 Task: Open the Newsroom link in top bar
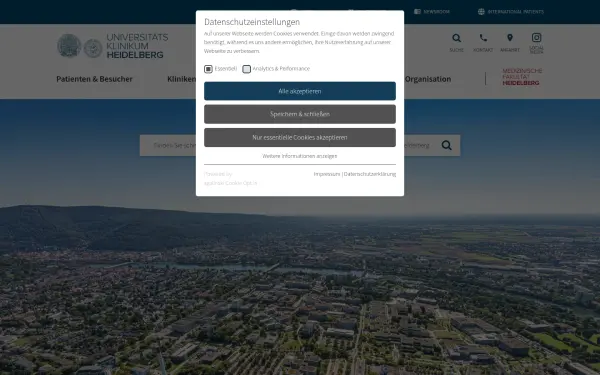click(436, 12)
